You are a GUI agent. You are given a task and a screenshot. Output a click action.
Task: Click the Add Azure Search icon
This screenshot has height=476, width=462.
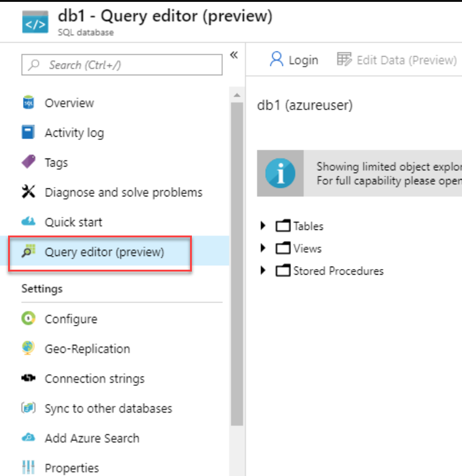click(28, 438)
